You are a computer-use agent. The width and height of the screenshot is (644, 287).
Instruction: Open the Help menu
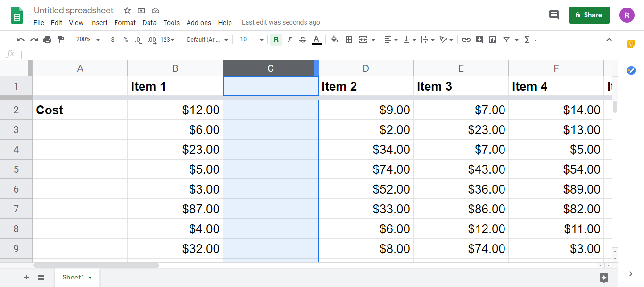tap(225, 23)
